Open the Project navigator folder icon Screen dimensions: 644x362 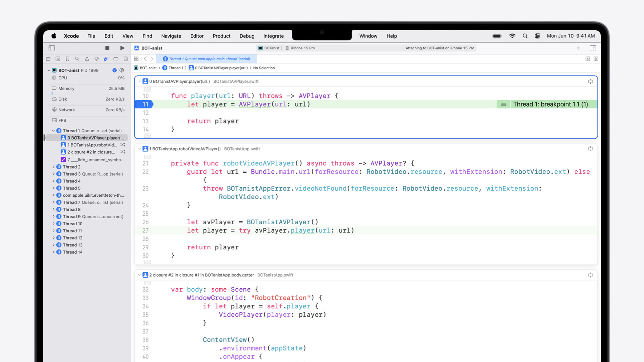click(x=48, y=59)
